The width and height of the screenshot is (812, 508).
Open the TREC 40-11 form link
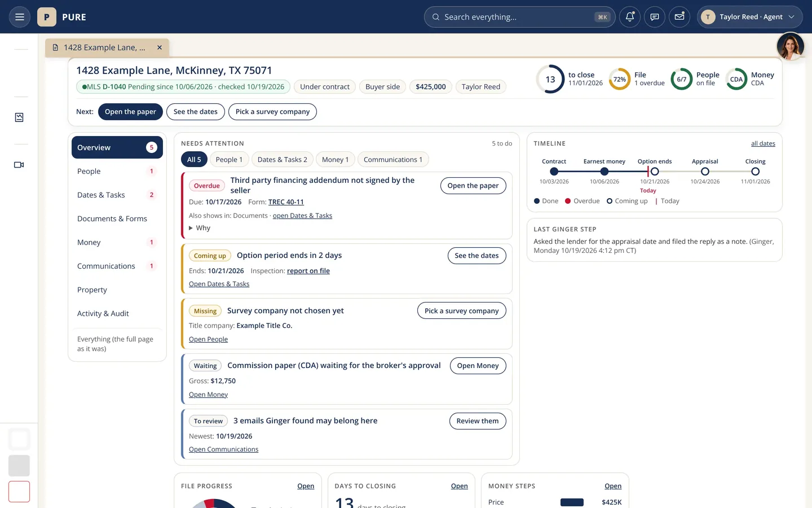click(x=286, y=202)
